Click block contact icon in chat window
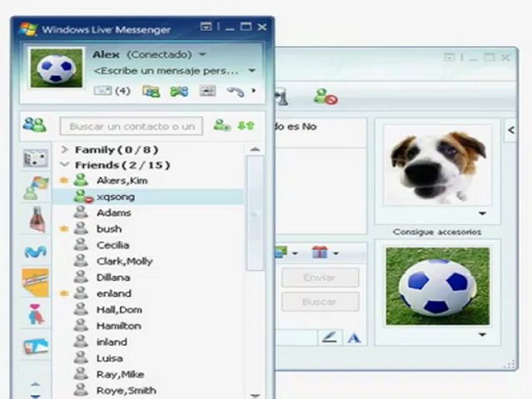The height and width of the screenshot is (399, 532). pyautogui.click(x=325, y=97)
